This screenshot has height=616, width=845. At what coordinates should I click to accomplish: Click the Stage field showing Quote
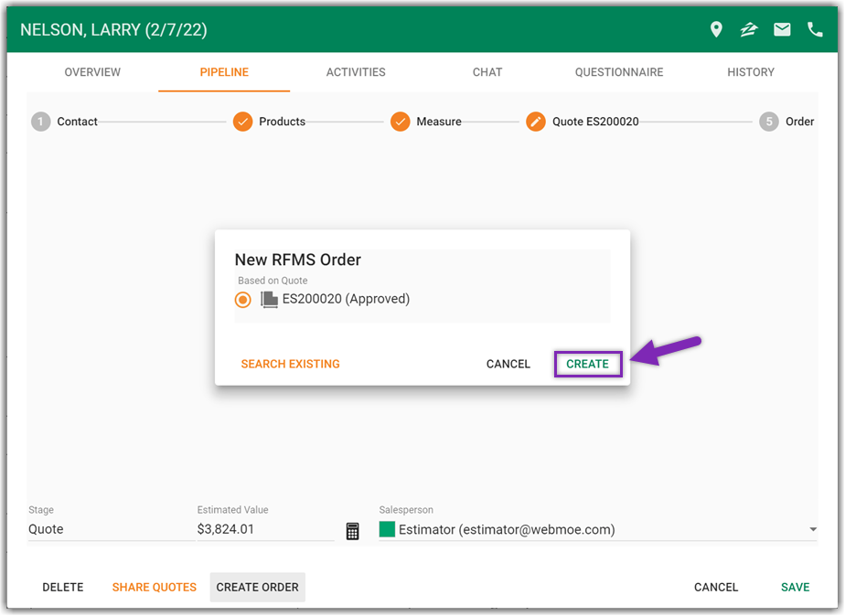click(x=111, y=529)
